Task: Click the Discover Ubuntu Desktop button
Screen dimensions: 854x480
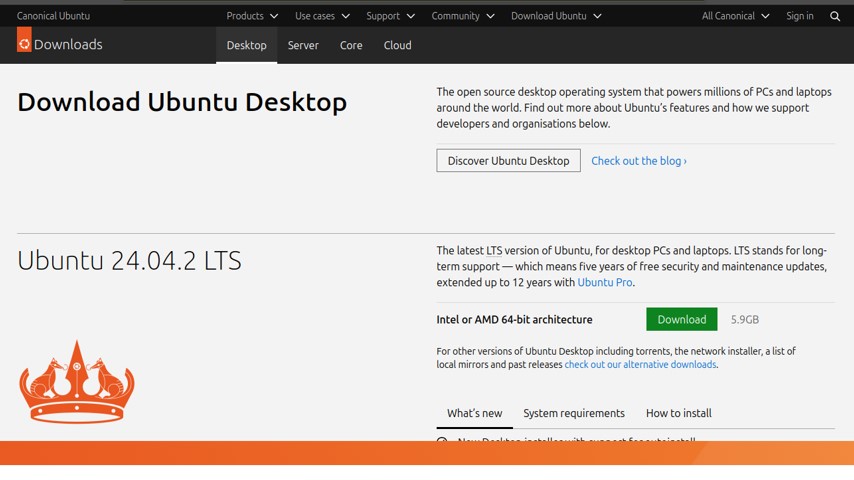Action: (x=508, y=161)
